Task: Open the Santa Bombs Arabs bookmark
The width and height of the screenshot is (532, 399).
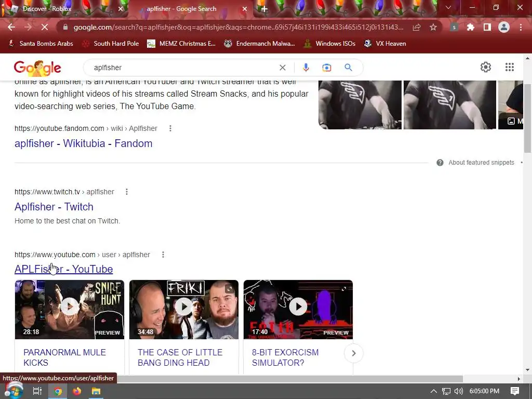Action: 41,44
